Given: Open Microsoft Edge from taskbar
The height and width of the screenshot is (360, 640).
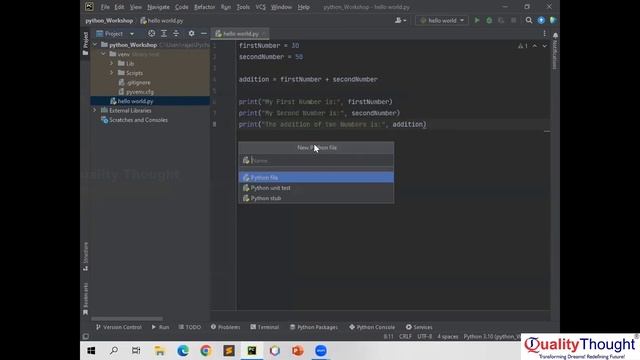Looking at the screenshot, I should [x=183, y=351].
